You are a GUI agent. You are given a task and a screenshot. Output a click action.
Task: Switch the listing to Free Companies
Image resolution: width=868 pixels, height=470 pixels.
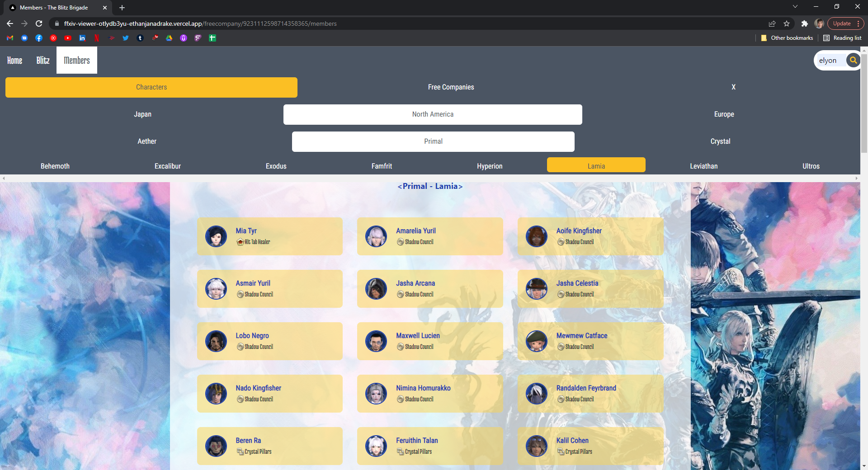point(451,87)
